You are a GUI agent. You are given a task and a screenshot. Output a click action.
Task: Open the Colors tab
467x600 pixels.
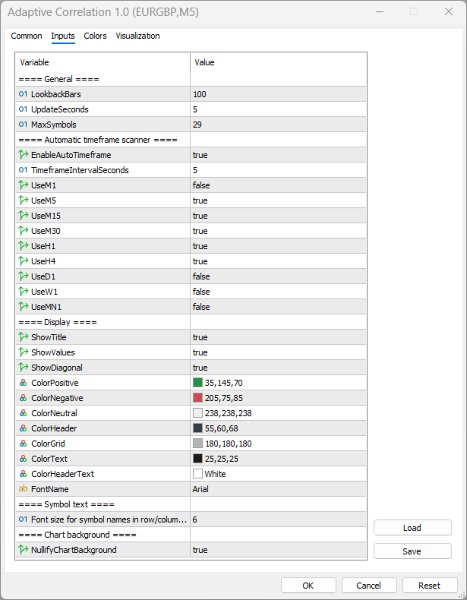[x=95, y=36]
